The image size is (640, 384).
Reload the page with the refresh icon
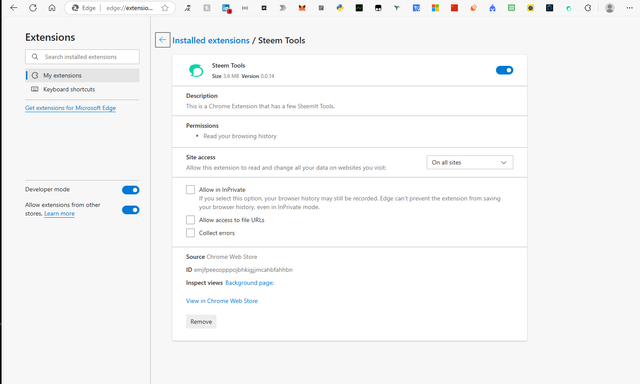coord(33,8)
